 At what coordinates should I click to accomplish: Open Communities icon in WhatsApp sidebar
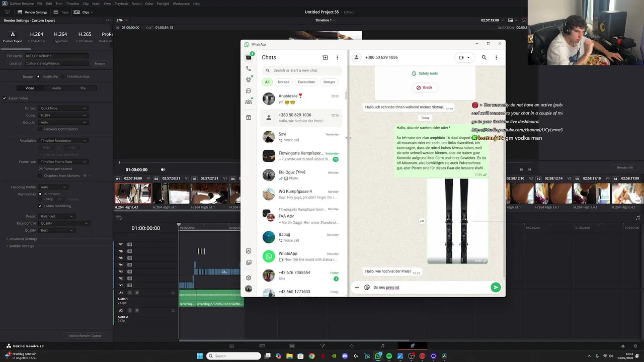[248, 102]
